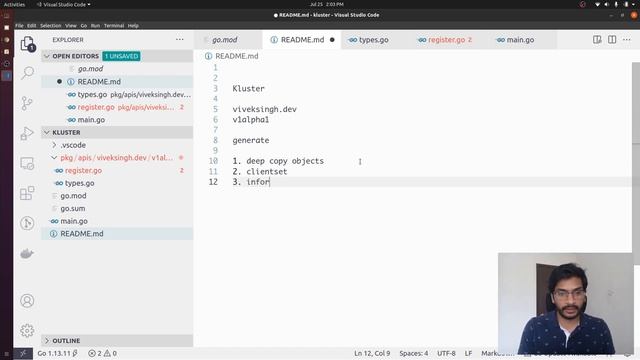Screen dimensions: 640x360
Task: Open register.go in KLUSTER tree
Action: coord(117,170)
